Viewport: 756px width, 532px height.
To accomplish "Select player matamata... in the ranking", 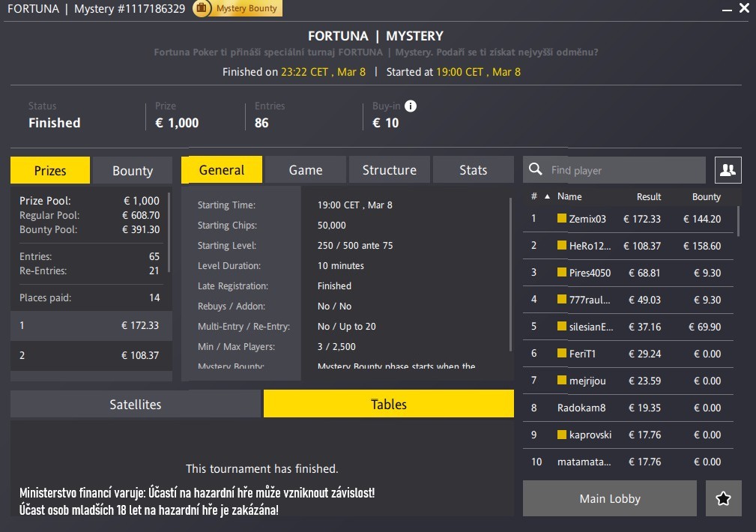I will [x=628, y=462].
